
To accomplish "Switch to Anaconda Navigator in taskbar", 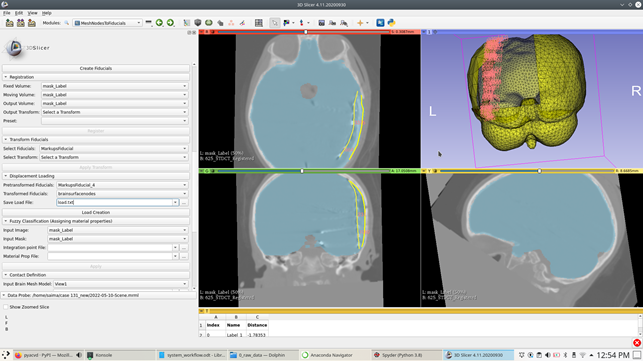I will click(335, 355).
